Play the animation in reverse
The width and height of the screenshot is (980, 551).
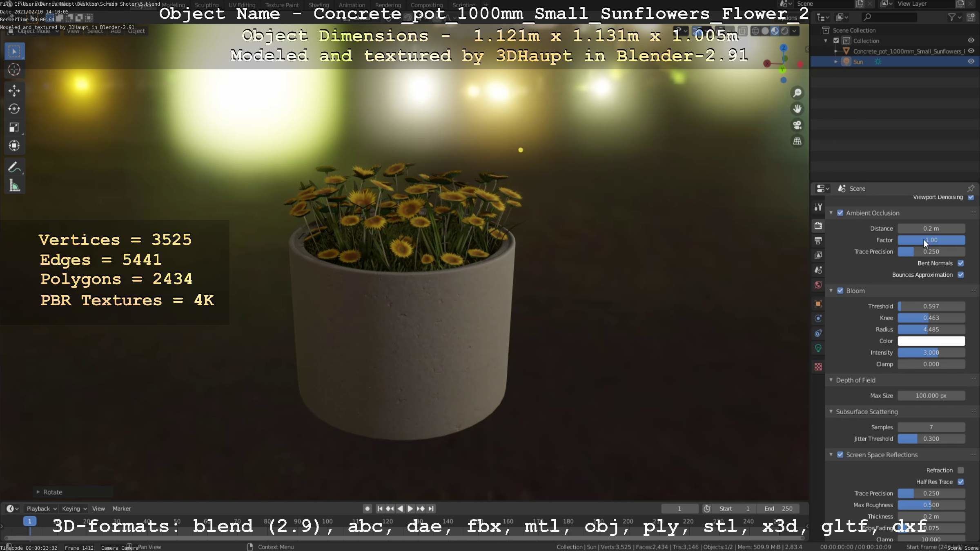[x=400, y=509]
